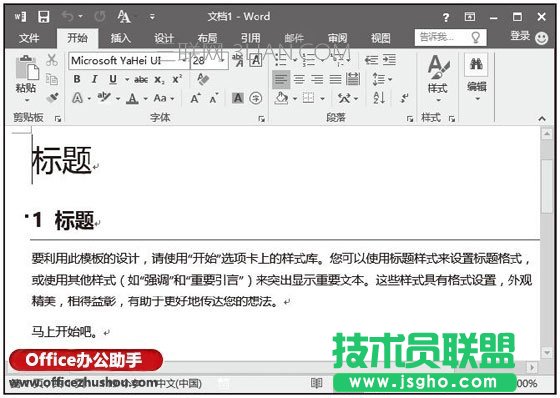Toggle align left paragraph
The width and height of the screenshot is (560, 398).
(x=281, y=79)
